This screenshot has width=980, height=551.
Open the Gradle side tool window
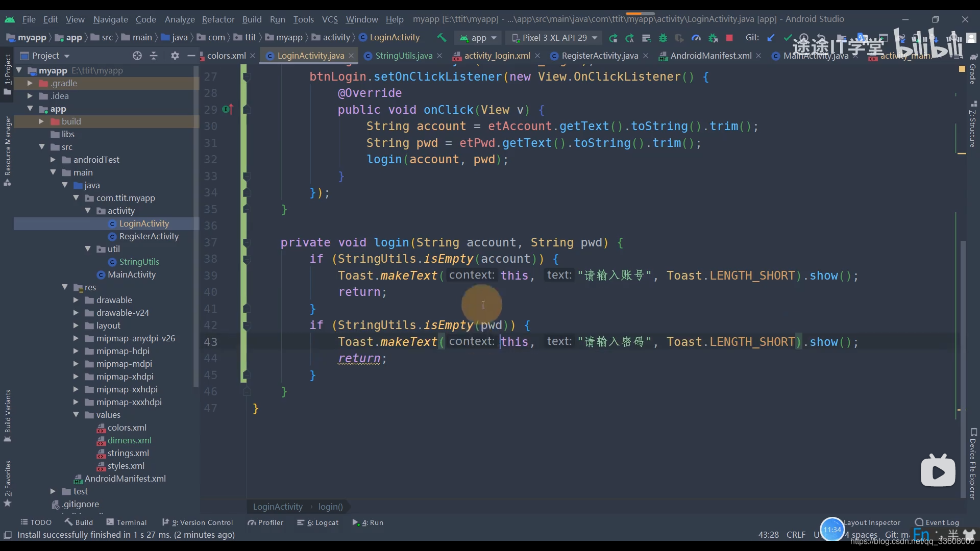tap(973, 69)
